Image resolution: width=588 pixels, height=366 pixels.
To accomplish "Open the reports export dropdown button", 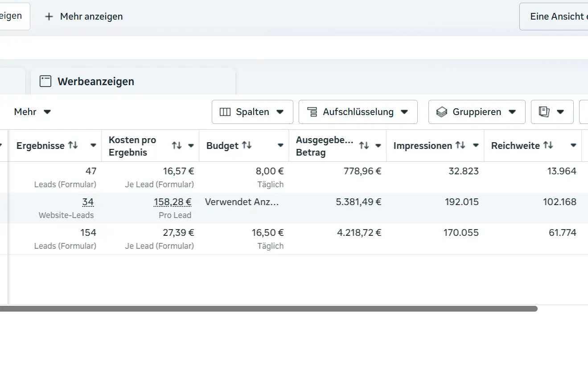I will [x=552, y=112].
